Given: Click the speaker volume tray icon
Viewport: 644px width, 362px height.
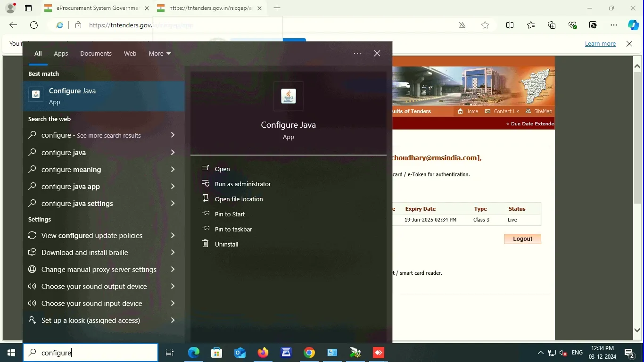Looking at the screenshot, I should (563, 353).
